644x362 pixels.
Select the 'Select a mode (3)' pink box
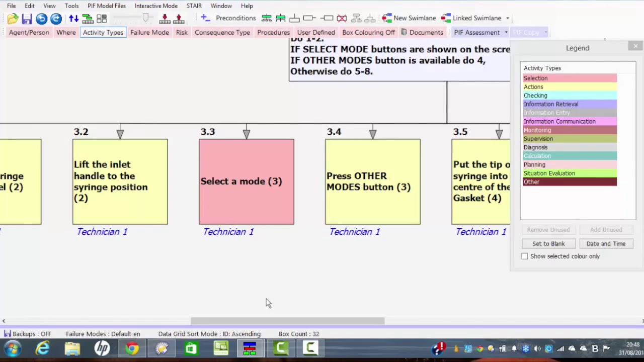pyautogui.click(x=247, y=182)
